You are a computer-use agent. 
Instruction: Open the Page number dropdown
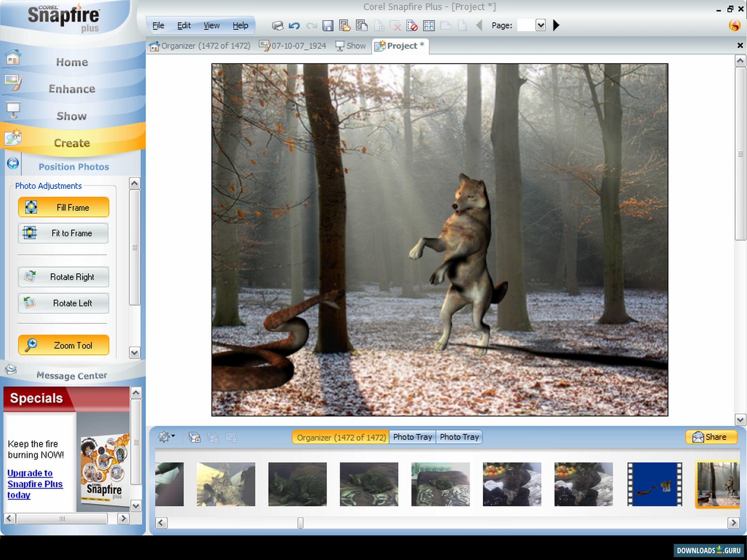pos(540,25)
